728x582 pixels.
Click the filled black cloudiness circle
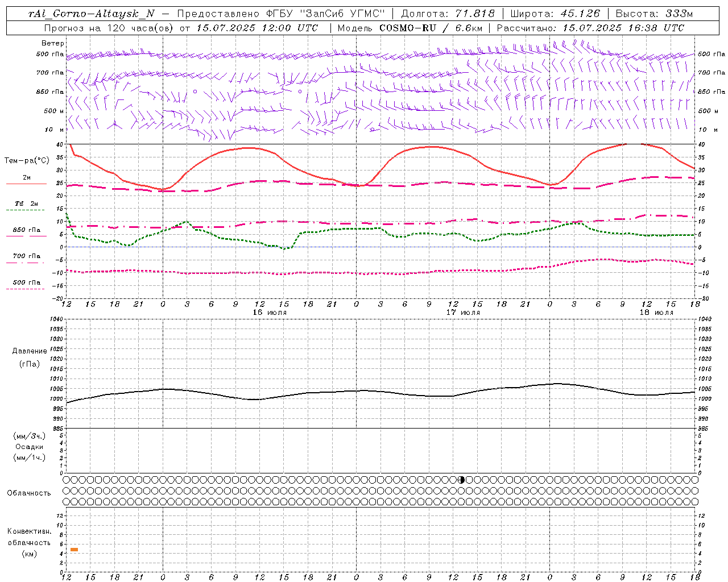pyautogui.click(x=462, y=480)
